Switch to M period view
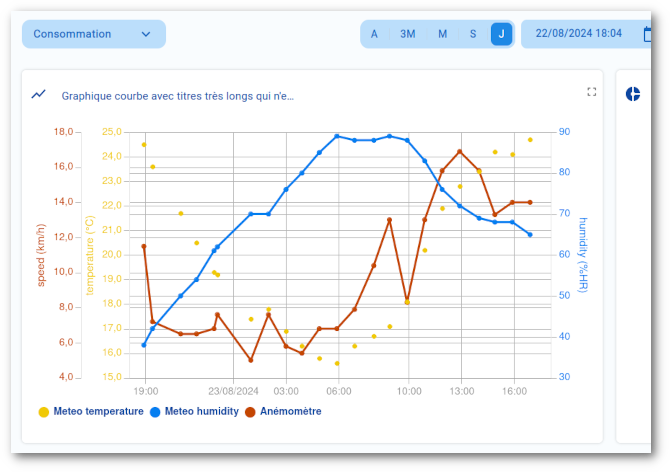This screenshot has width=670, height=472. 442,34
